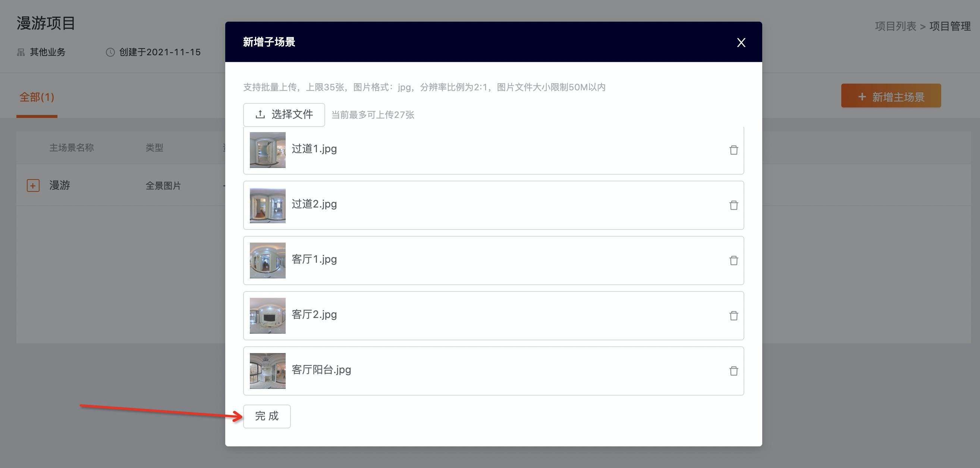Image resolution: width=980 pixels, height=468 pixels.
Task: Click the 新增主场景 button
Action: pyautogui.click(x=891, y=96)
